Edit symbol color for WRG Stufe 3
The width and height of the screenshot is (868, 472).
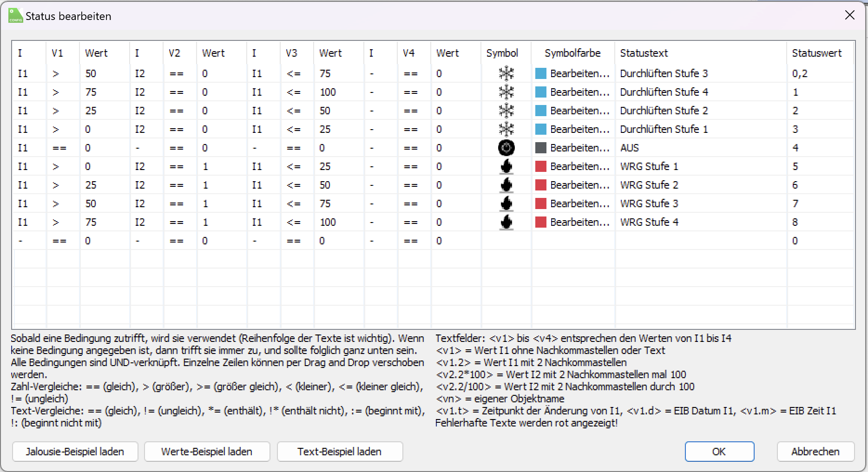tap(572, 203)
